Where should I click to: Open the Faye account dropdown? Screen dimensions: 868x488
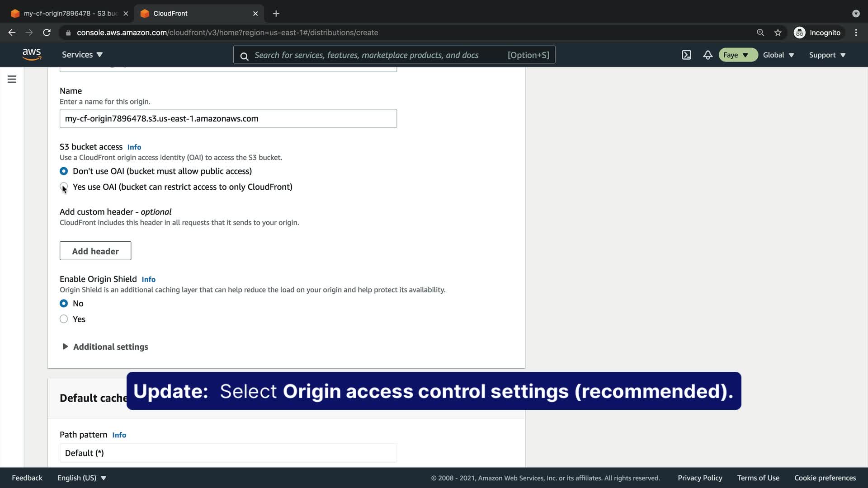coord(737,55)
